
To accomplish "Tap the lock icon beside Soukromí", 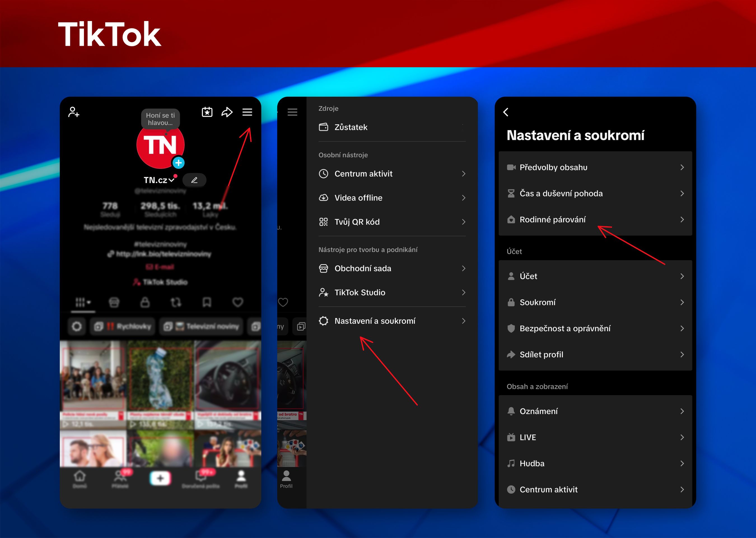I will click(x=511, y=302).
